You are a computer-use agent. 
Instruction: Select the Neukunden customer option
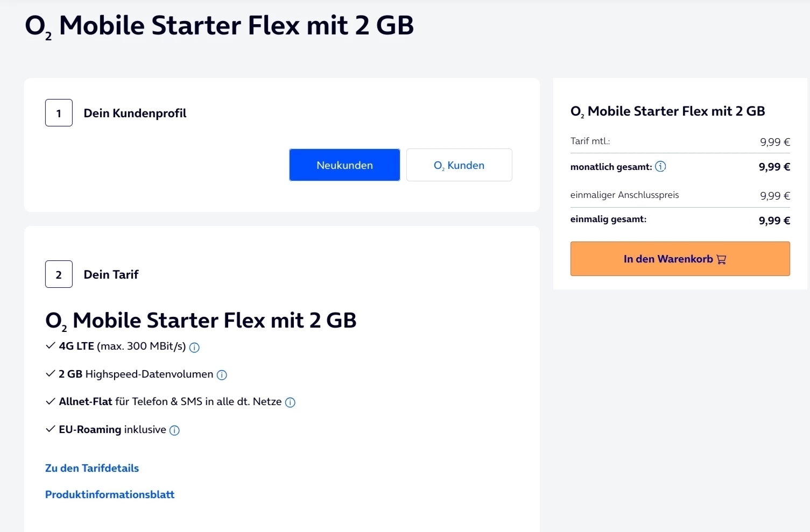click(344, 165)
